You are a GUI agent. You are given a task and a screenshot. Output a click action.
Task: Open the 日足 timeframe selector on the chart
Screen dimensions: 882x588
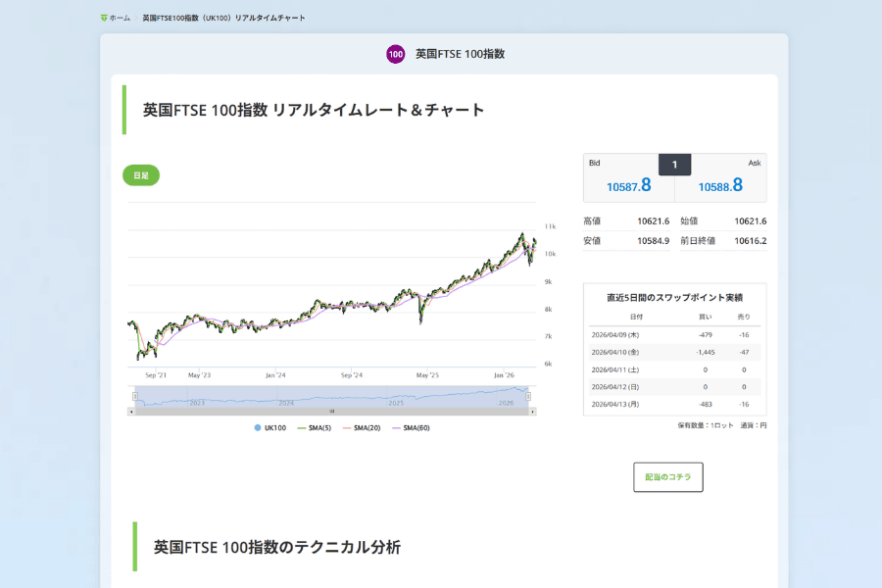pos(140,173)
